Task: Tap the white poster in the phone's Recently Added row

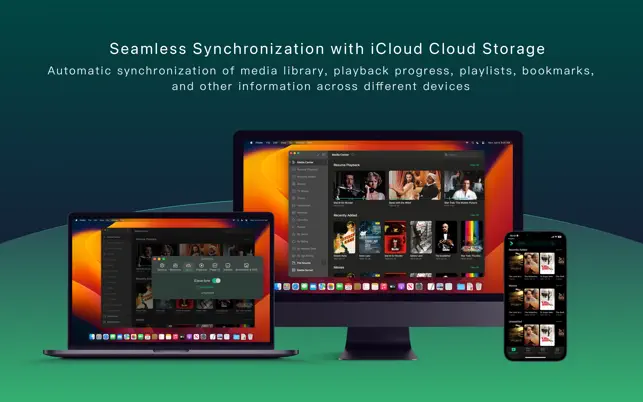Action: pyautogui.click(x=547, y=263)
